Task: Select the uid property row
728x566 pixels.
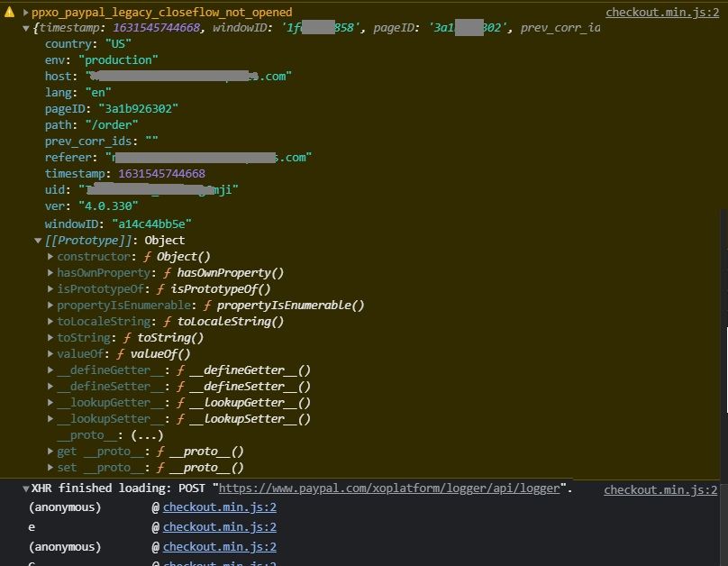Action: tap(141, 190)
